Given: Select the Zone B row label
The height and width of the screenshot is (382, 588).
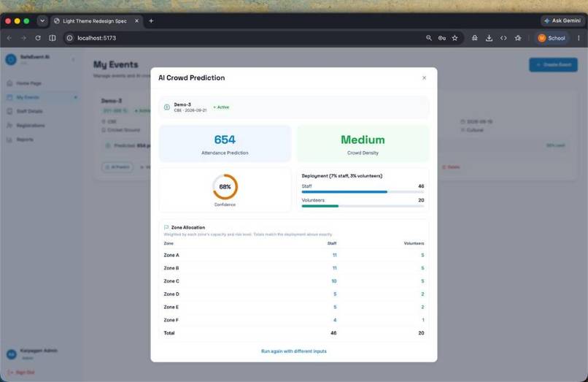Looking at the screenshot, I should click(171, 268).
